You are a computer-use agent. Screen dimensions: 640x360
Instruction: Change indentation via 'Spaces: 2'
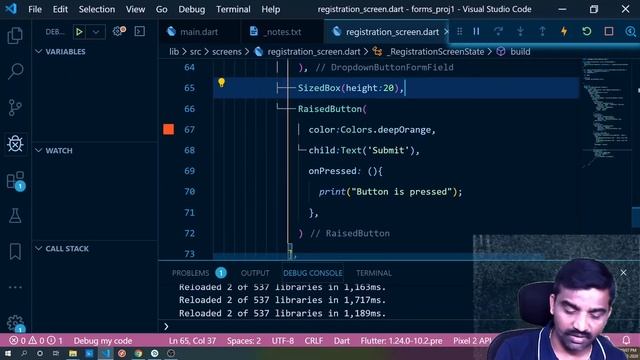pos(244,340)
